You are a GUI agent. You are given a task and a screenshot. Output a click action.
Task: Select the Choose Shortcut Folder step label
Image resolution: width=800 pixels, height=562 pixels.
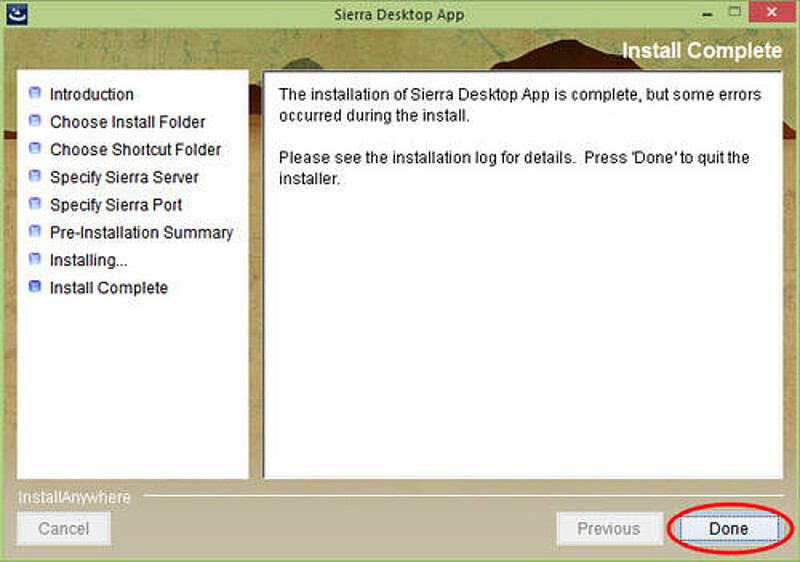pos(136,149)
